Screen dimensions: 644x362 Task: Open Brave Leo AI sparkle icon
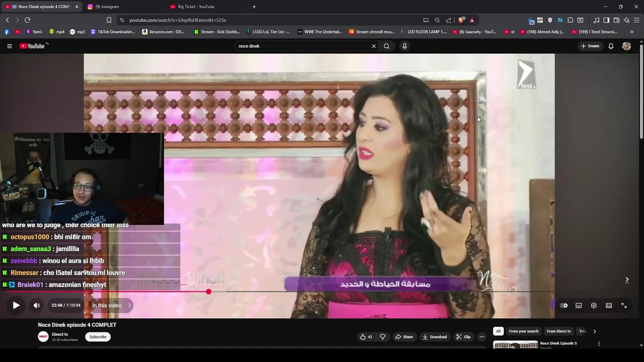pos(626,20)
